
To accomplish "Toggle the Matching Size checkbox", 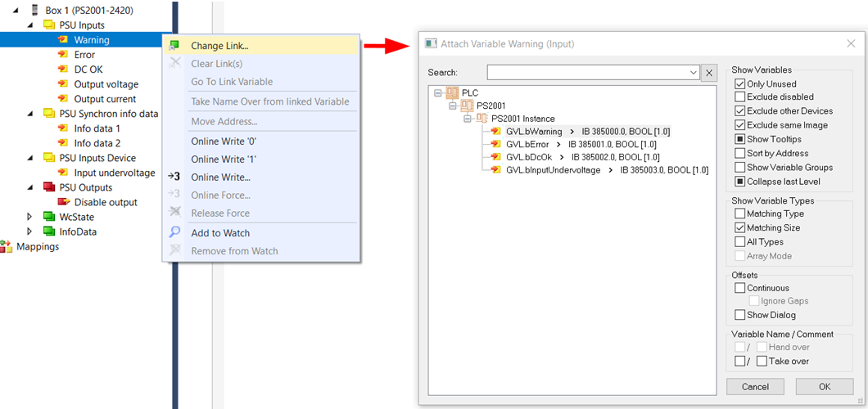I will click(740, 228).
